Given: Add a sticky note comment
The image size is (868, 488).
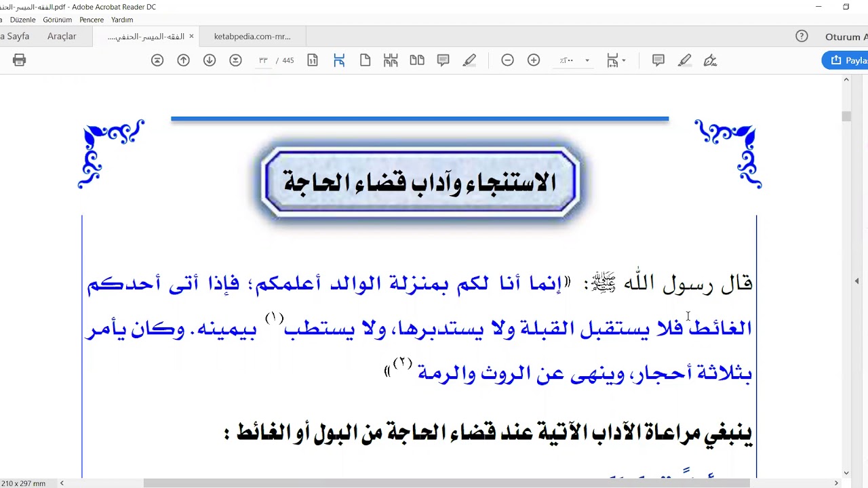Looking at the screenshot, I should coord(443,60).
